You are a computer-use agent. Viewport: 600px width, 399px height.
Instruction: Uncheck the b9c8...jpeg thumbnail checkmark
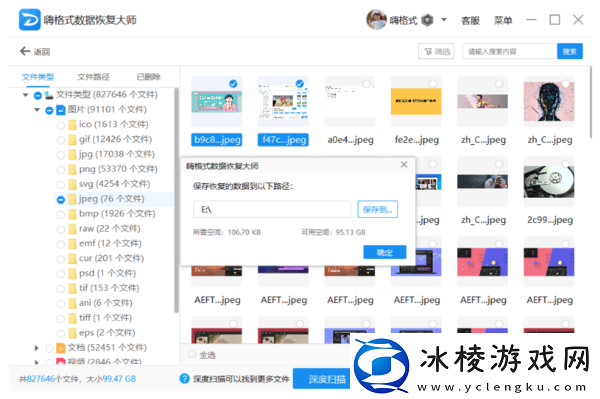[x=233, y=83]
